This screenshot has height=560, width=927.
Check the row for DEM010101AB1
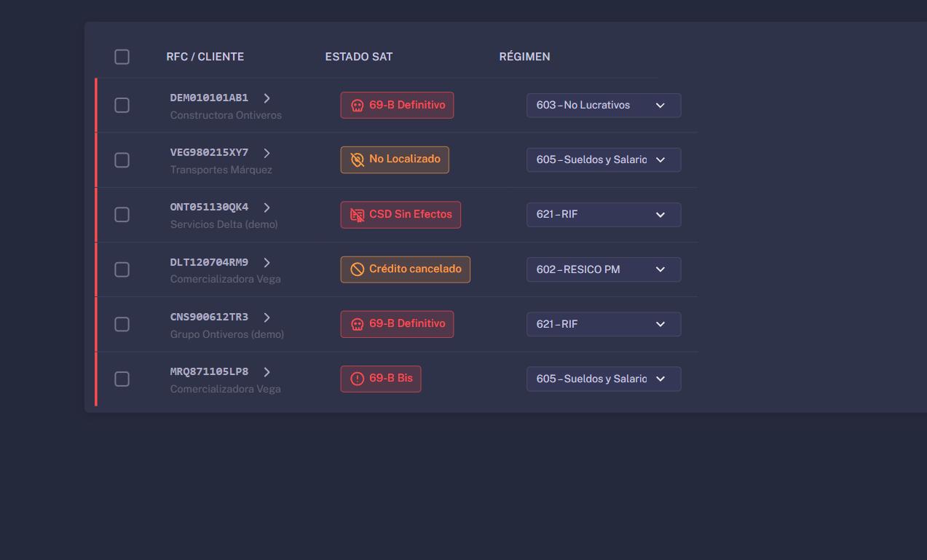pos(122,106)
